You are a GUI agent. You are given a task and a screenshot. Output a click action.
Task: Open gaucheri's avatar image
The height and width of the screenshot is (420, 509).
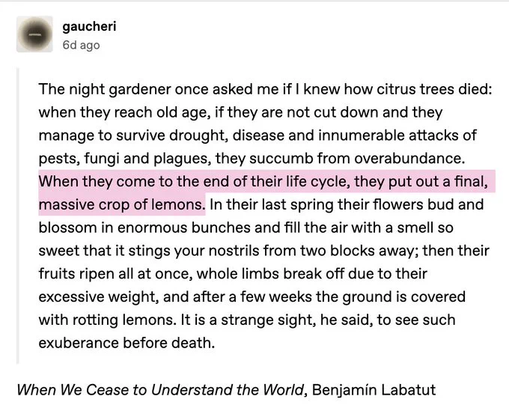[34, 34]
